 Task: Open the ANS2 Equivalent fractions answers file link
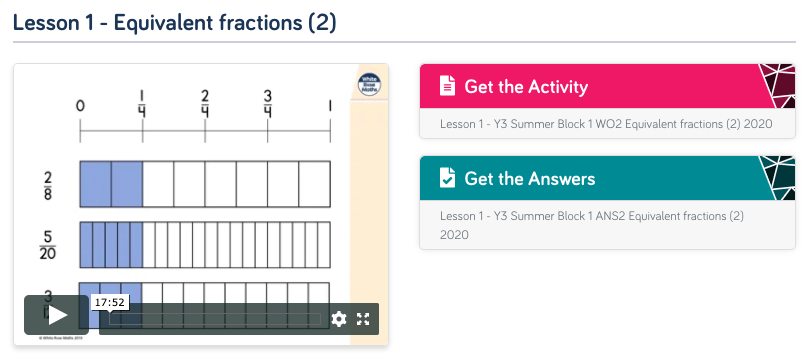[x=592, y=225]
